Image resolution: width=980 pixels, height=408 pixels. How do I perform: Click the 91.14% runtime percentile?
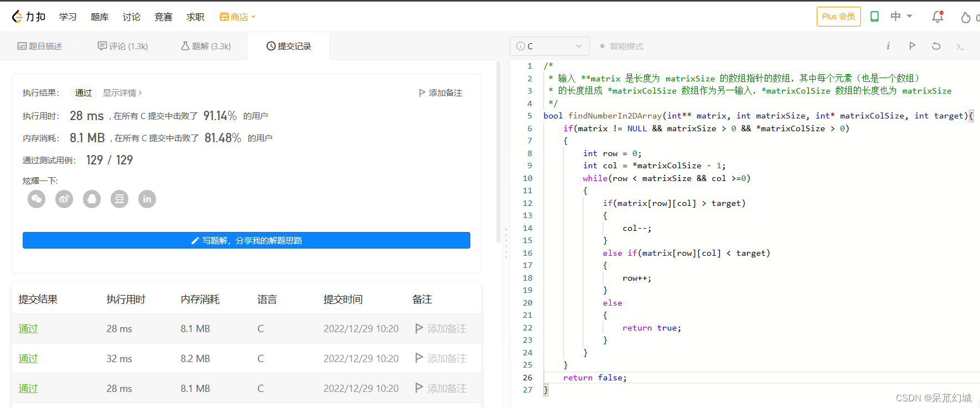click(x=220, y=116)
